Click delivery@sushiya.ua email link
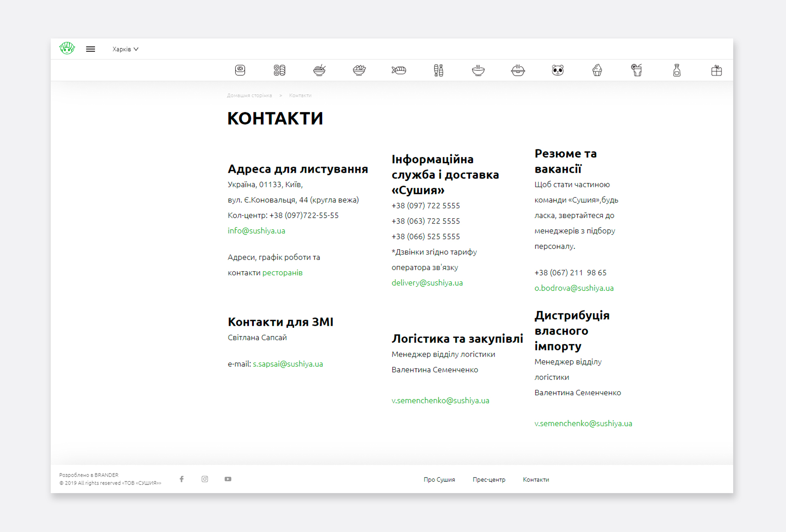This screenshot has height=532, width=786. 427,283
